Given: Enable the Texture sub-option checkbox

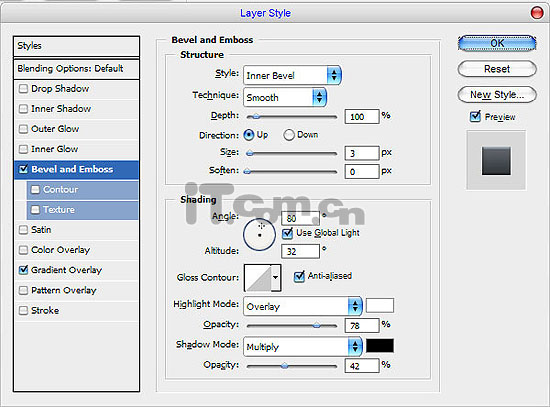Looking at the screenshot, I should pos(35,209).
